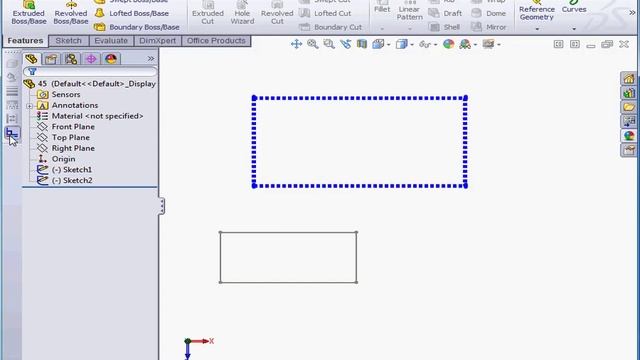Click the Section View icon
The height and width of the screenshot is (360, 640).
coord(362,44)
